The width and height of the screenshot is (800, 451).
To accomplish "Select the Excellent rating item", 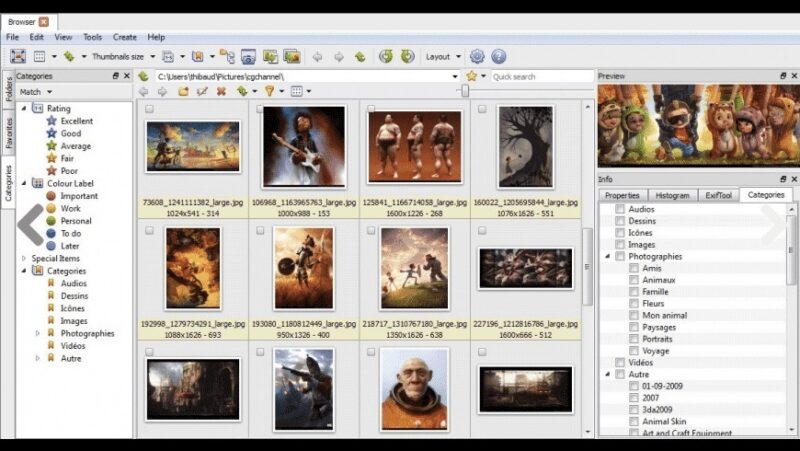I will (77, 121).
